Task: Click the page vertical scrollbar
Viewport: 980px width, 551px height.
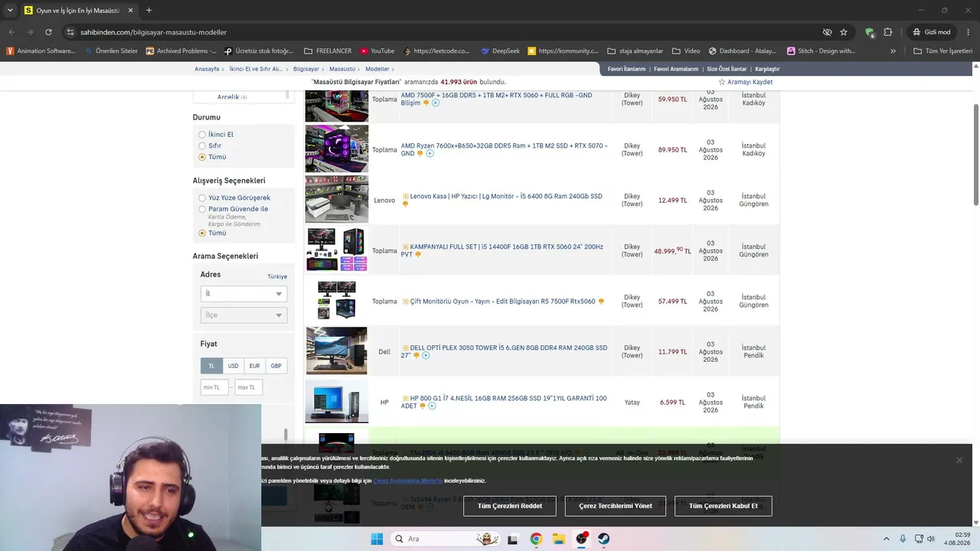Action: 975,153
